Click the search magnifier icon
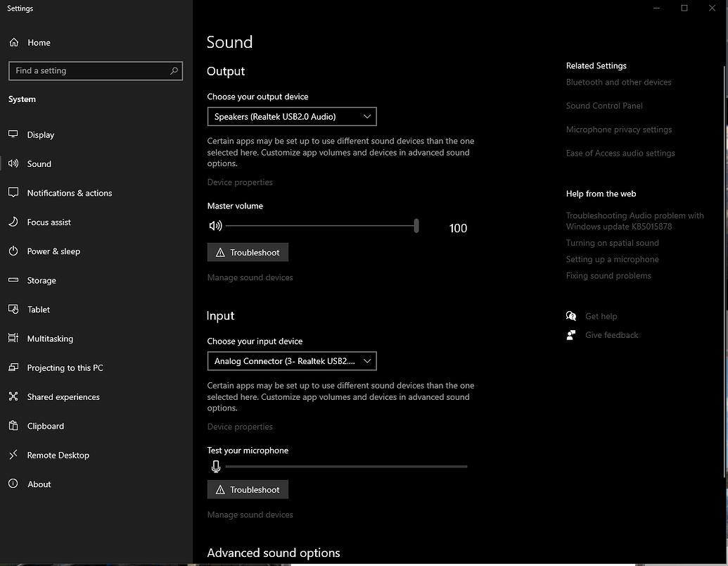Image resolution: width=728 pixels, height=566 pixels. [174, 70]
